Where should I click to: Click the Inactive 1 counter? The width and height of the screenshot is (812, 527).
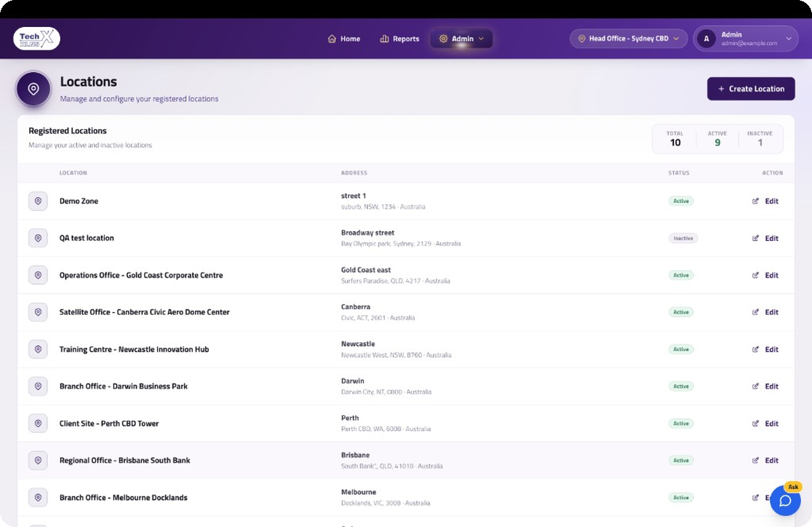point(760,139)
